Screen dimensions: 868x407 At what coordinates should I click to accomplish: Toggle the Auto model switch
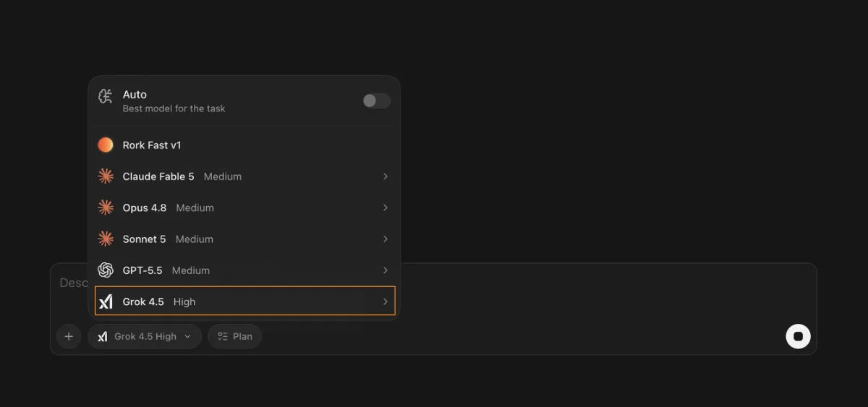coord(376,101)
